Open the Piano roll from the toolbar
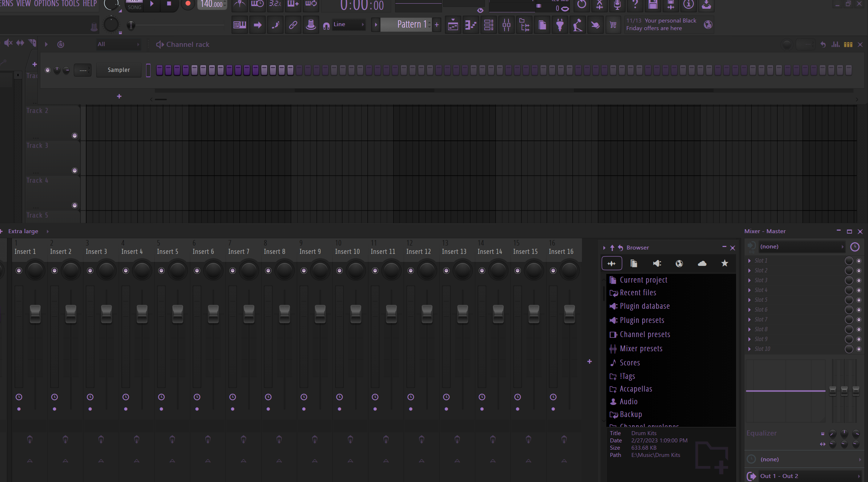Image resolution: width=868 pixels, height=482 pixels. coord(471,25)
